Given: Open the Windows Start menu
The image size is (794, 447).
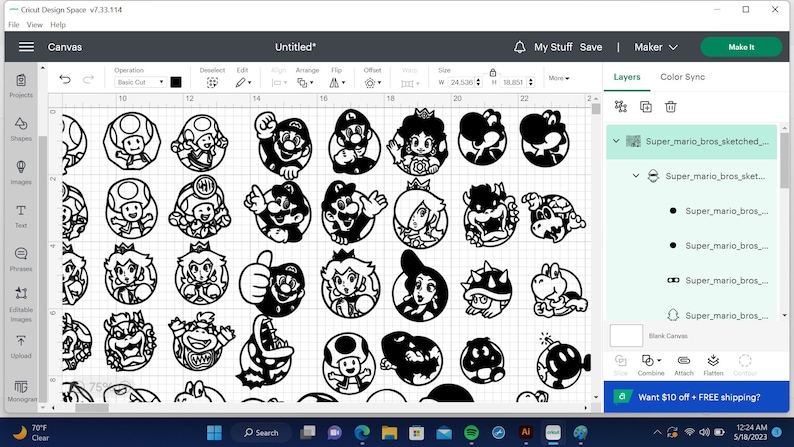Looking at the screenshot, I should tap(214, 432).
